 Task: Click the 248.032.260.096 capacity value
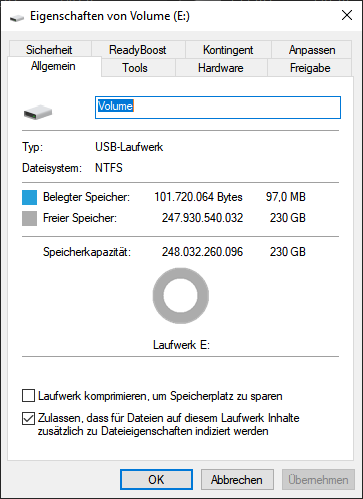pyautogui.click(x=202, y=252)
